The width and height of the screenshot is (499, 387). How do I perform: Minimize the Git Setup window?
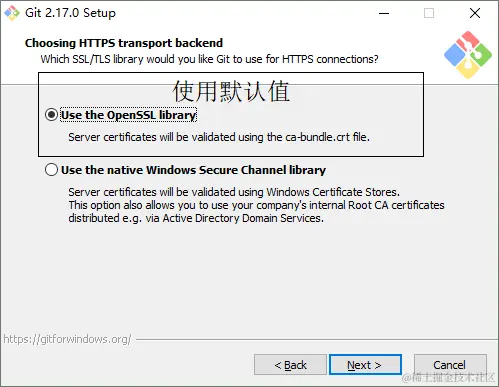click(x=384, y=13)
